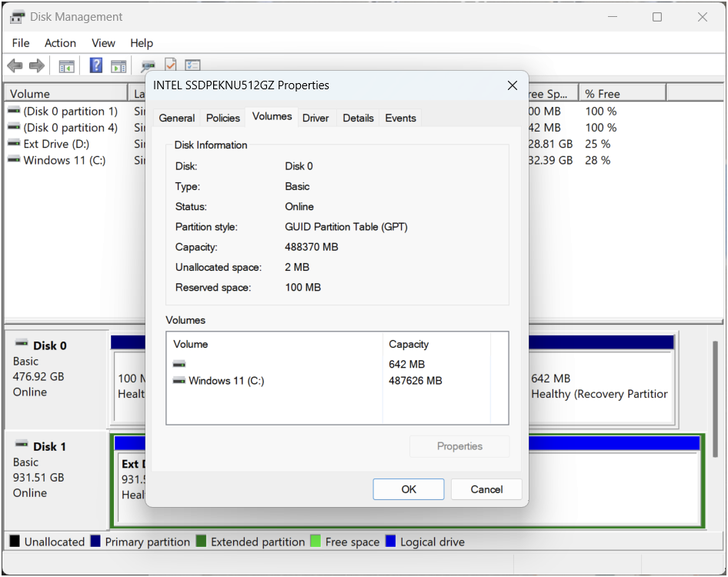728x577 pixels.
Task: Click the Disk Management title bar icon
Action: pos(17,17)
